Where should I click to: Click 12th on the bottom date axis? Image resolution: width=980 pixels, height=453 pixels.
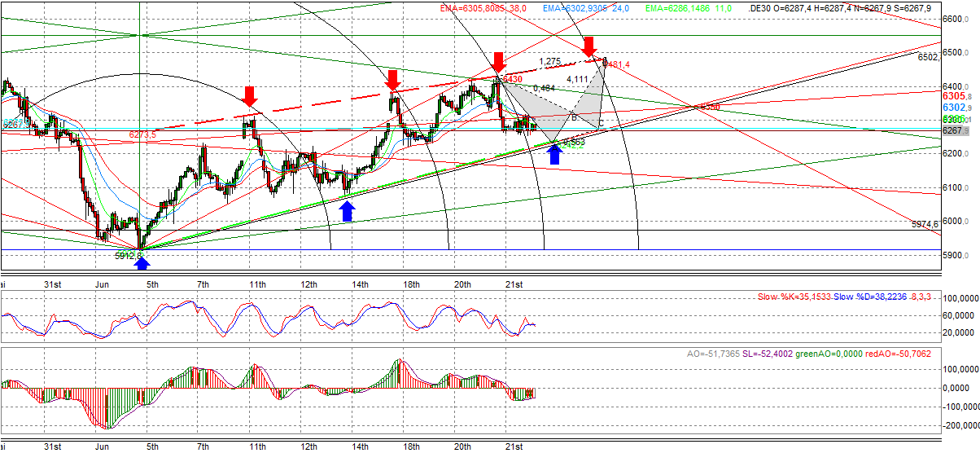click(309, 446)
